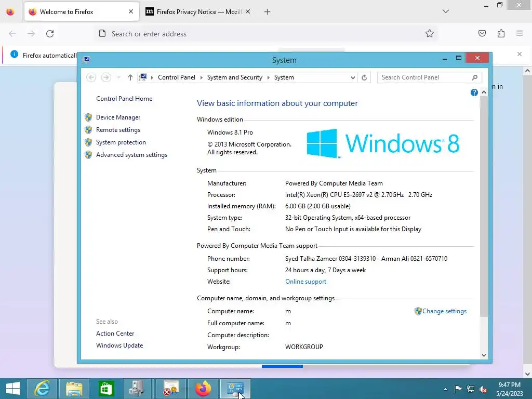Switch to Firefox Privacy Notice tab
532x399 pixels.
pyautogui.click(x=199, y=12)
